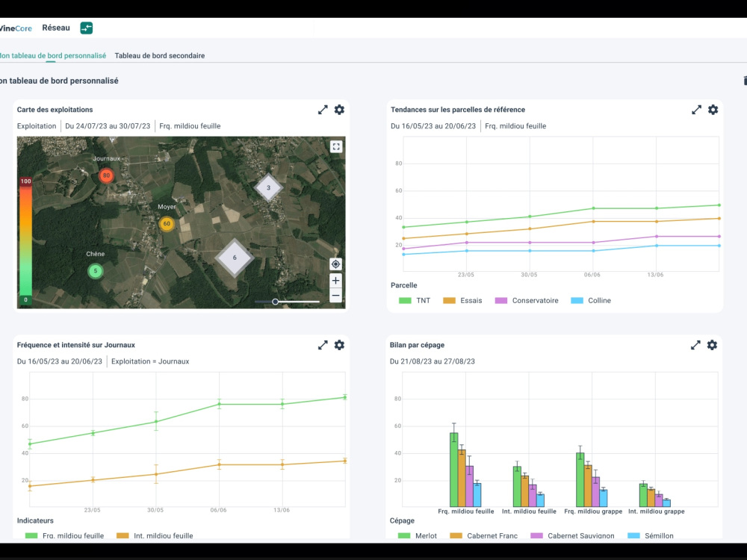
Task: Toggle Int. mildiou feuille indicator legend
Action: click(155, 535)
